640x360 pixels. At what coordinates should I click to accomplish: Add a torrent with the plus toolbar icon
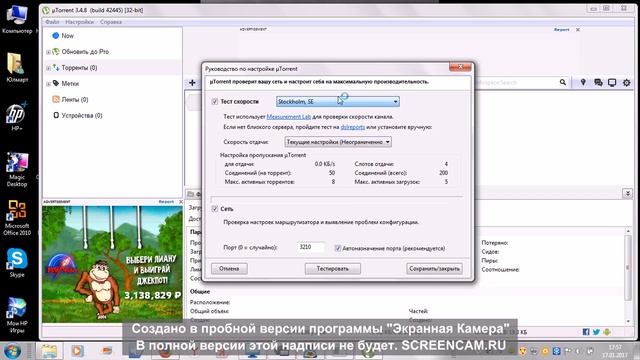(x=192, y=83)
